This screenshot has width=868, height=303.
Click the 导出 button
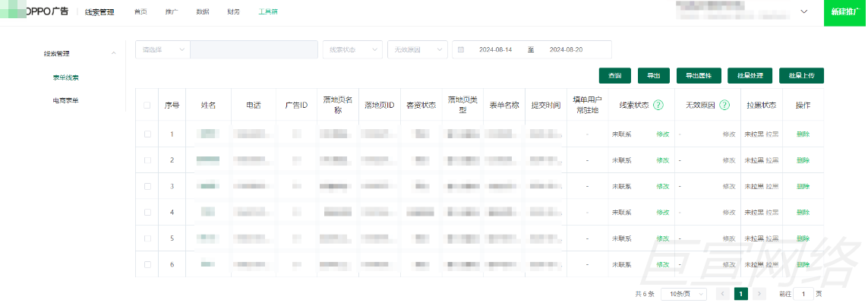click(654, 76)
